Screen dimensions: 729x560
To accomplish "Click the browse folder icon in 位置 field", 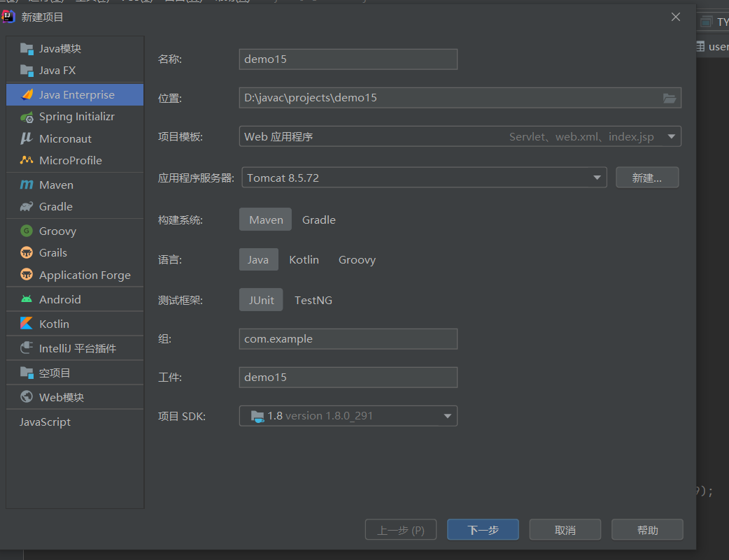I will tap(669, 98).
